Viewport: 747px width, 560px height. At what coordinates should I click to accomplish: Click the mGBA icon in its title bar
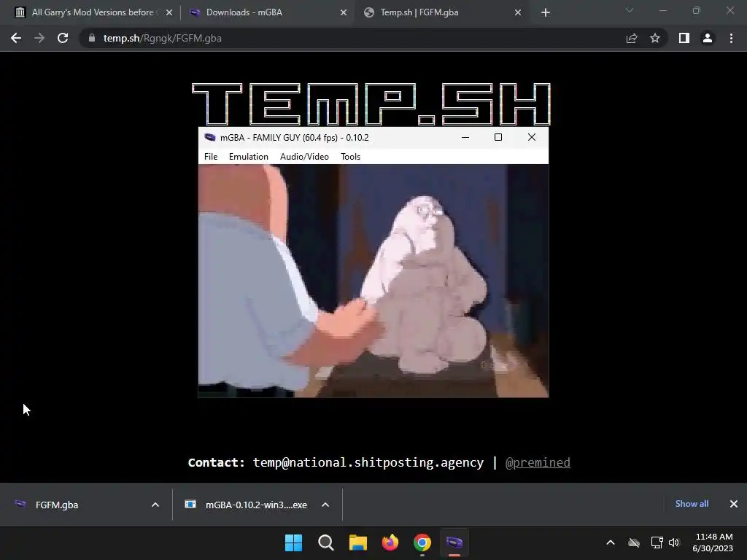[x=209, y=138]
